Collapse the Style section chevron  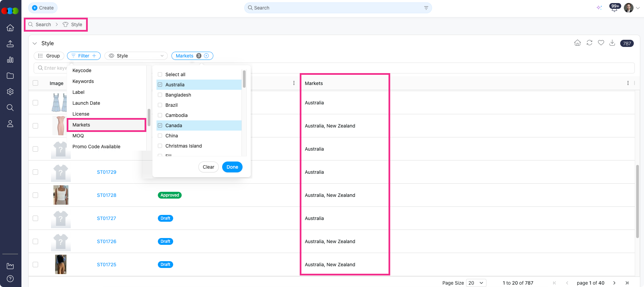point(35,44)
